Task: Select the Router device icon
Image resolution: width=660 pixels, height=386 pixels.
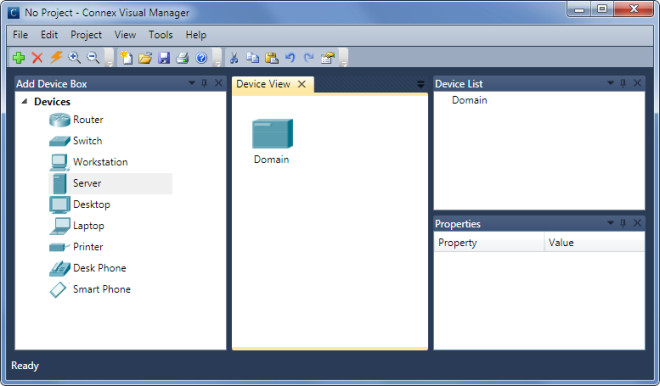Action: [x=59, y=120]
